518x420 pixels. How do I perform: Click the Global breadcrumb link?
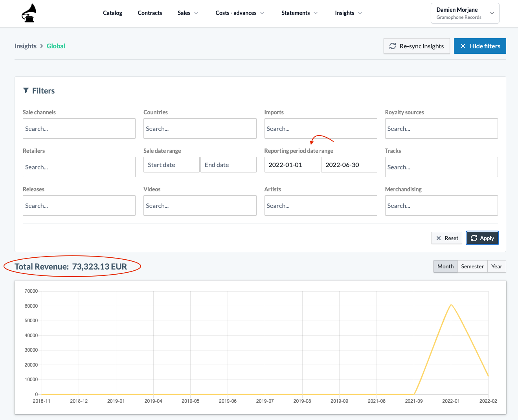pos(56,46)
